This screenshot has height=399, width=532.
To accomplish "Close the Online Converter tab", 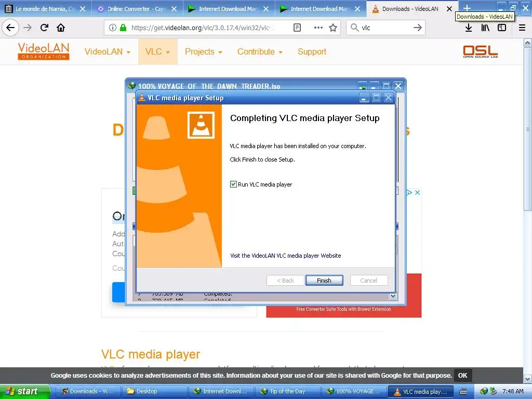I will 174,9.
